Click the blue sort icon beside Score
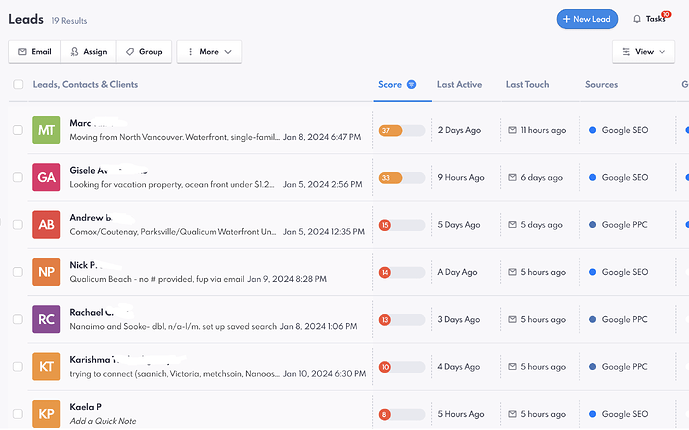The image size is (689, 430). tap(411, 84)
